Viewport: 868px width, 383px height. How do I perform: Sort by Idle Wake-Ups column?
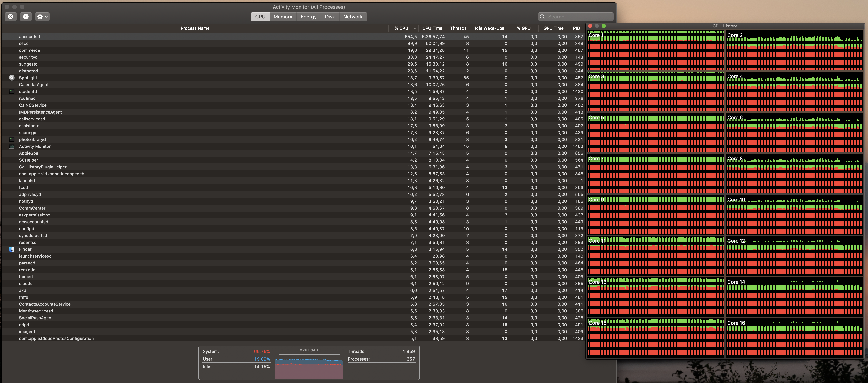[x=489, y=28]
